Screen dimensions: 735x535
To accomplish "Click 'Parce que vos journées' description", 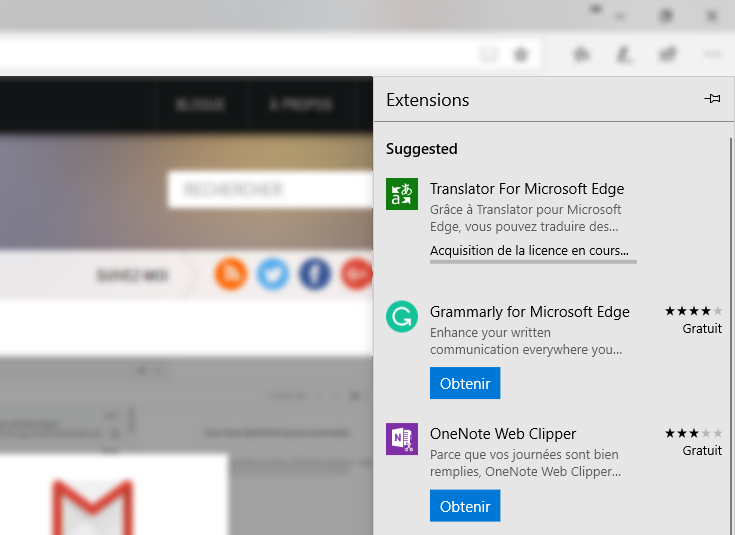I will coord(525,463).
